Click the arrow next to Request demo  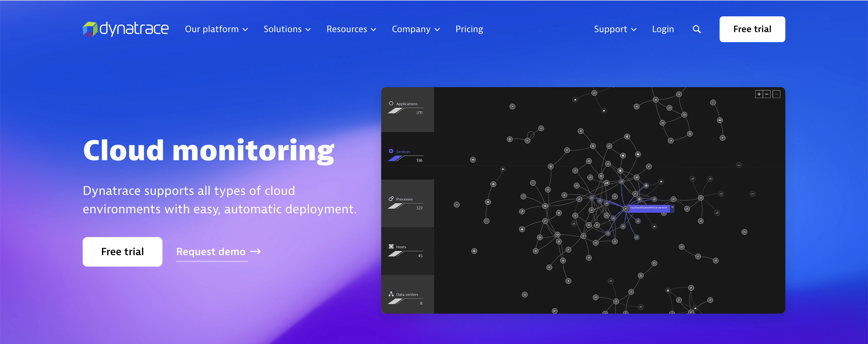255,251
